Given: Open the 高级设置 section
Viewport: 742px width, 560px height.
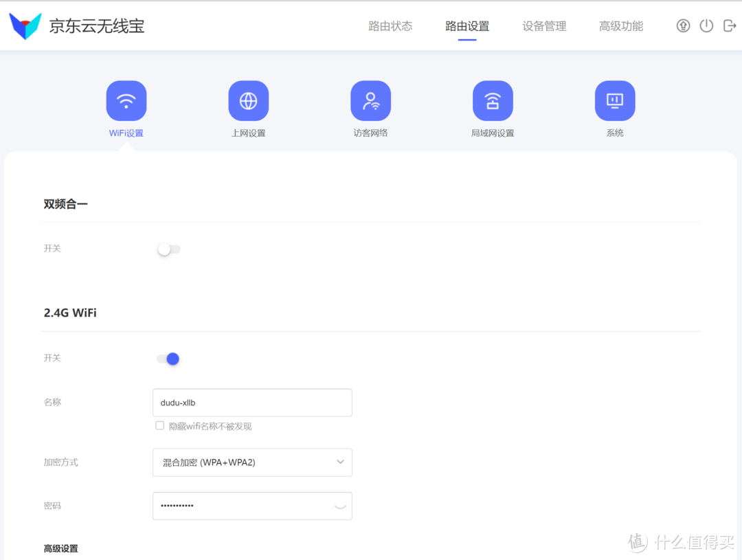Looking at the screenshot, I should [60, 548].
